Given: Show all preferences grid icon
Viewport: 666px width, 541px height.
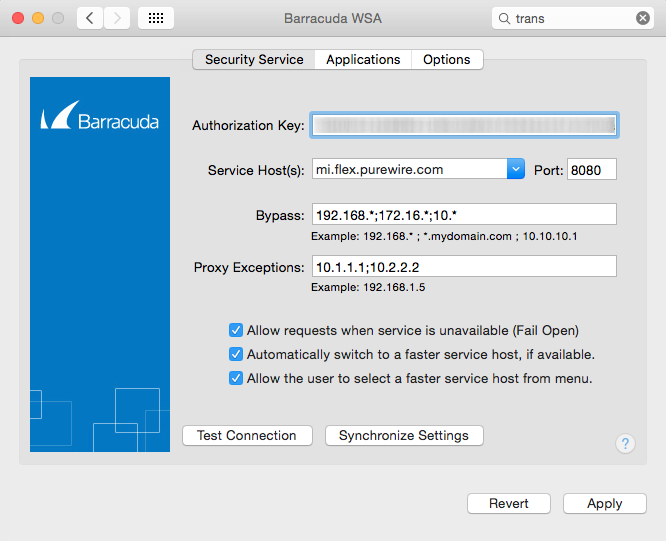Looking at the screenshot, I should pyautogui.click(x=156, y=18).
